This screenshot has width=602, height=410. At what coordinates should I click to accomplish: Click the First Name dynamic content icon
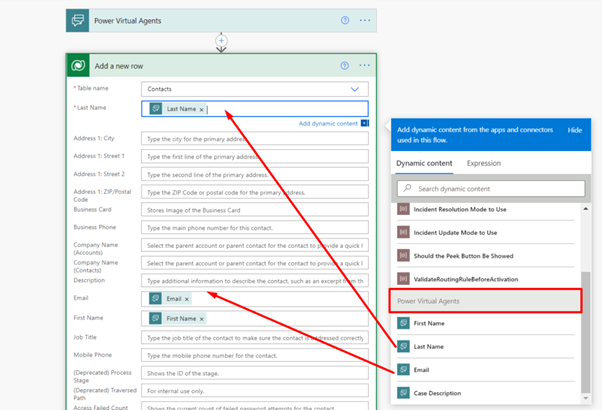pyautogui.click(x=403, y=323)
